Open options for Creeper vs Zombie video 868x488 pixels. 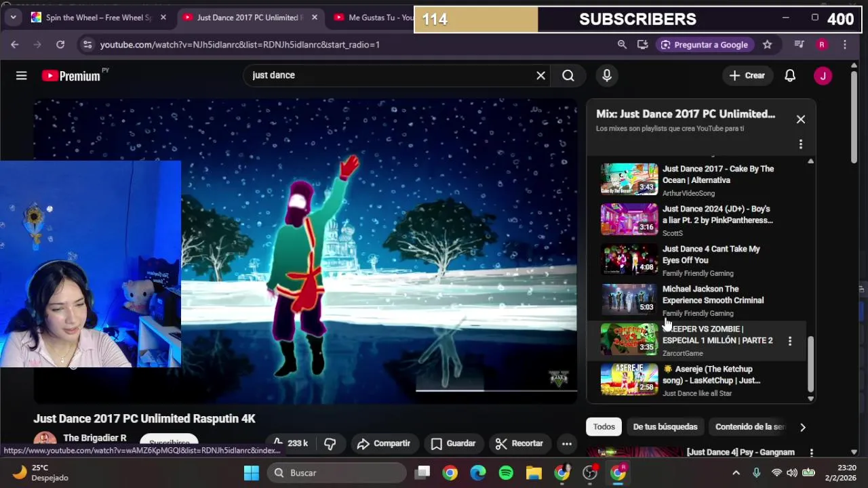[790, 341]
